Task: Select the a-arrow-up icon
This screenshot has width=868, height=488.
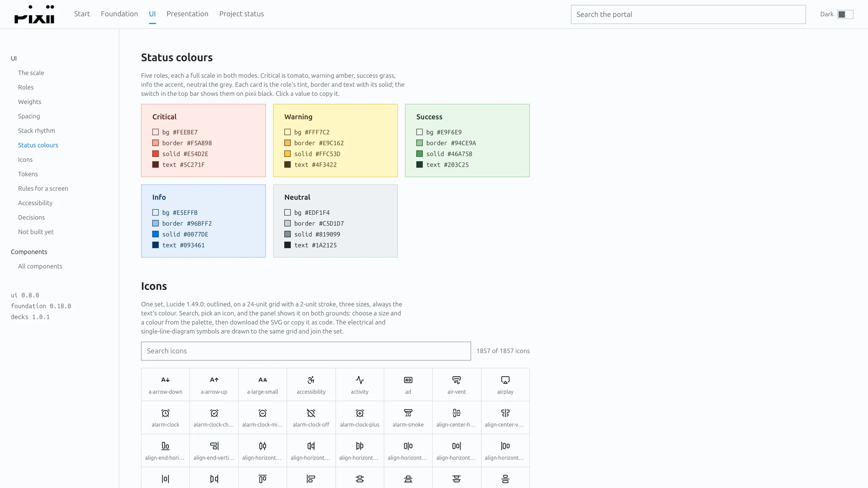Action: pos(214,385)
